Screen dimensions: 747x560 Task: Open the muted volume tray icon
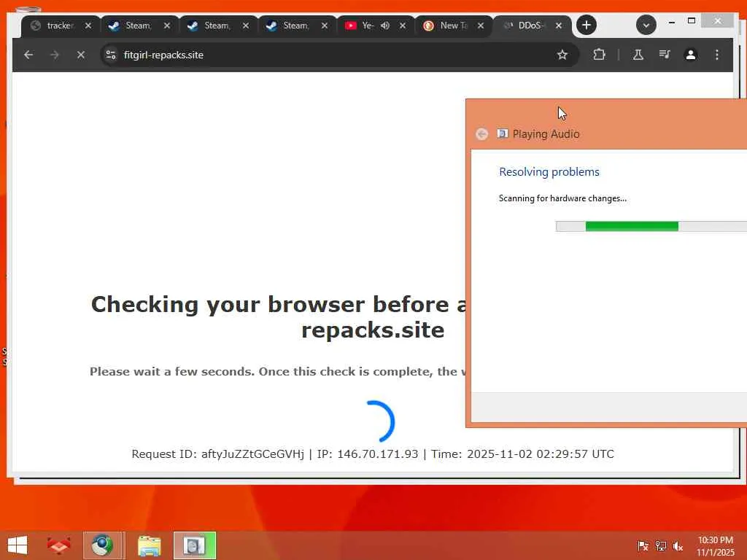tap(678, 545)
